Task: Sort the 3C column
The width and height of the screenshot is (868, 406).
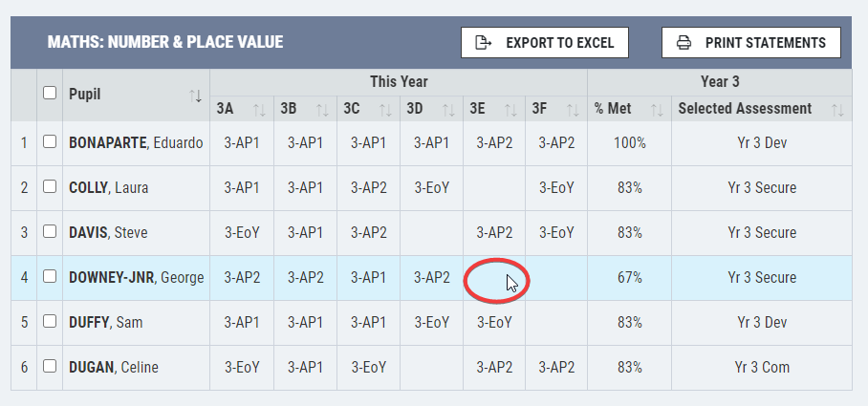Action: tap(386, 110)
